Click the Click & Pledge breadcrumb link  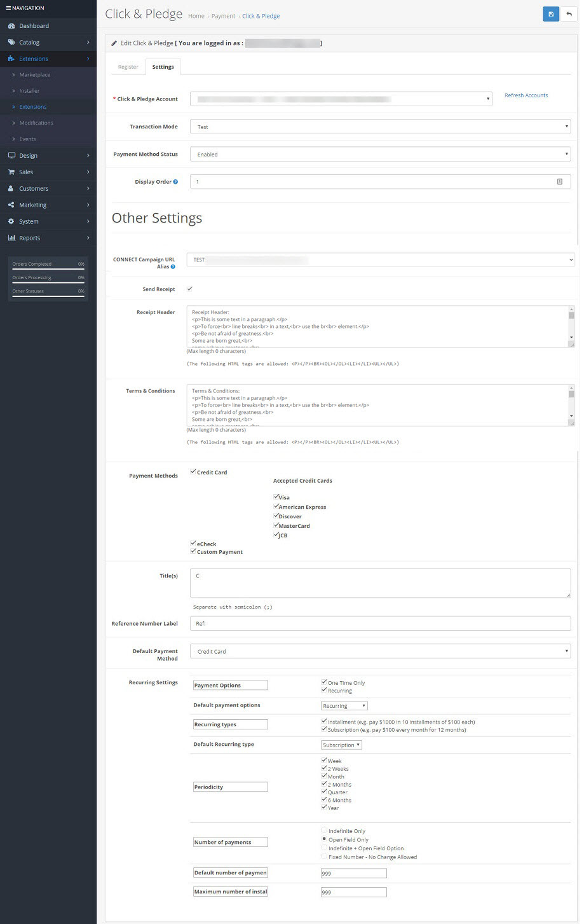pyautogui.click(x=261, y=16)
